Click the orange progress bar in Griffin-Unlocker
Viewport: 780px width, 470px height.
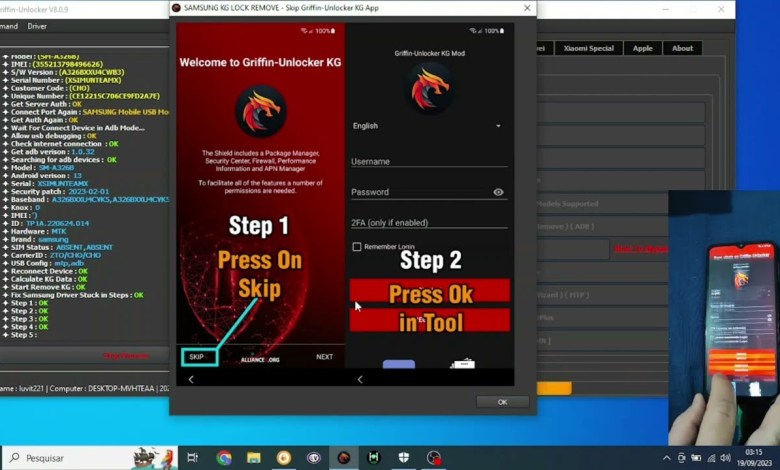[554, 388]
